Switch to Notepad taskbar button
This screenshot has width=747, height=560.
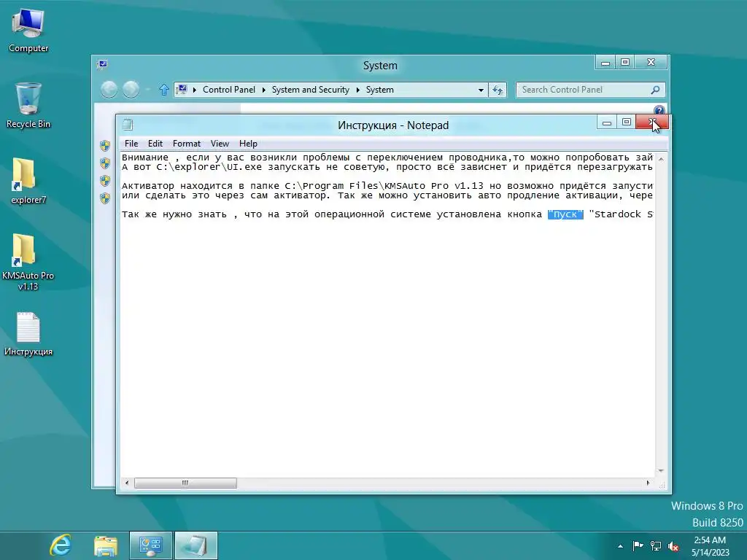(x=196, y=545)
